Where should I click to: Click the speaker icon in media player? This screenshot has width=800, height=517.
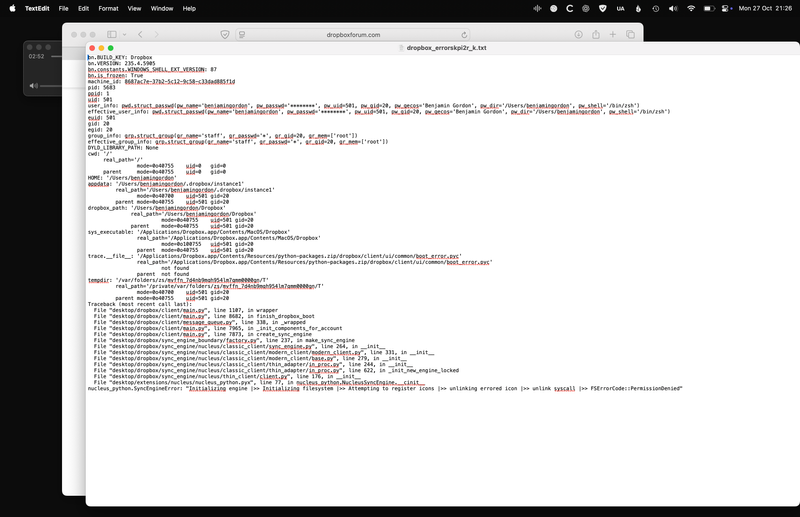point(34,86)
